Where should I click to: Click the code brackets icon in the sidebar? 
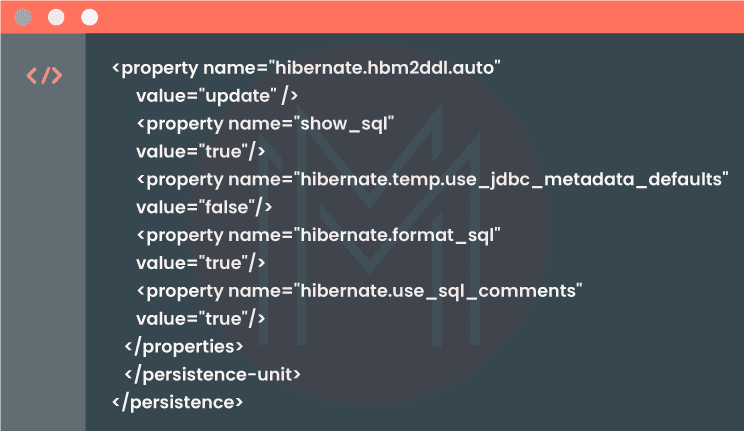pos(43,76)
